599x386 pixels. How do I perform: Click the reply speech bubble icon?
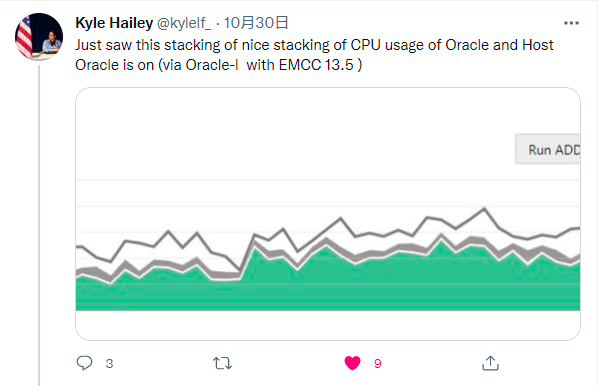pyautogui.click(x=84, y=363)
